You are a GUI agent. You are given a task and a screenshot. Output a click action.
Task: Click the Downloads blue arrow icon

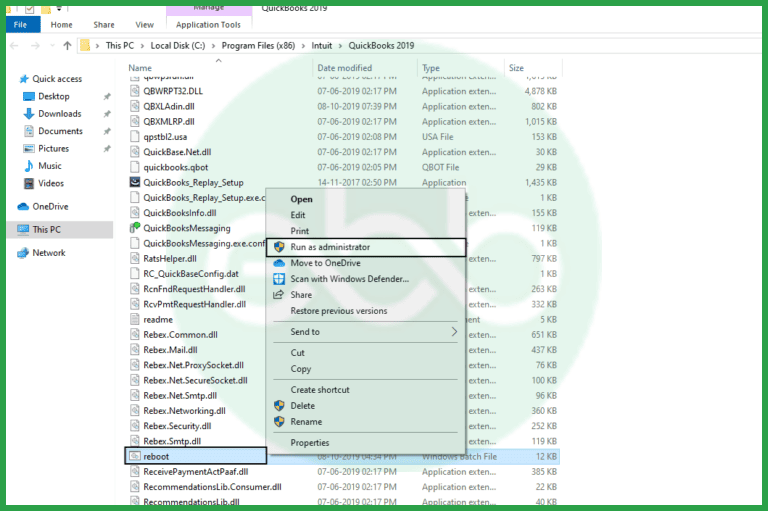click(x=29, y=114)
